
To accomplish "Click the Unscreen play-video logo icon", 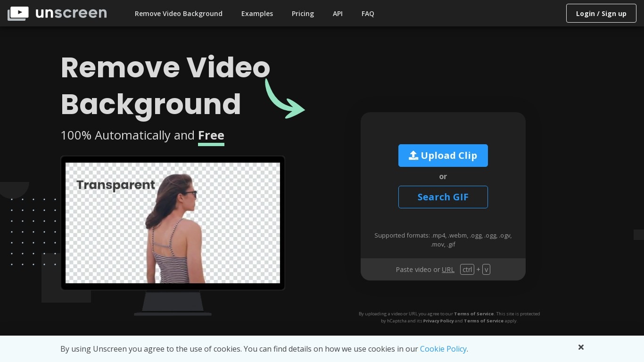I will tap(18, 13).
